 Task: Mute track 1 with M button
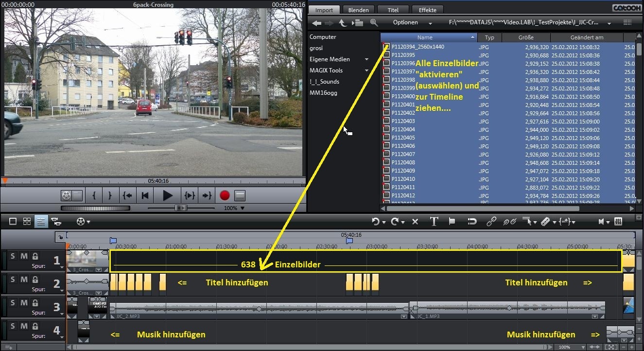(x=24, y=256)
